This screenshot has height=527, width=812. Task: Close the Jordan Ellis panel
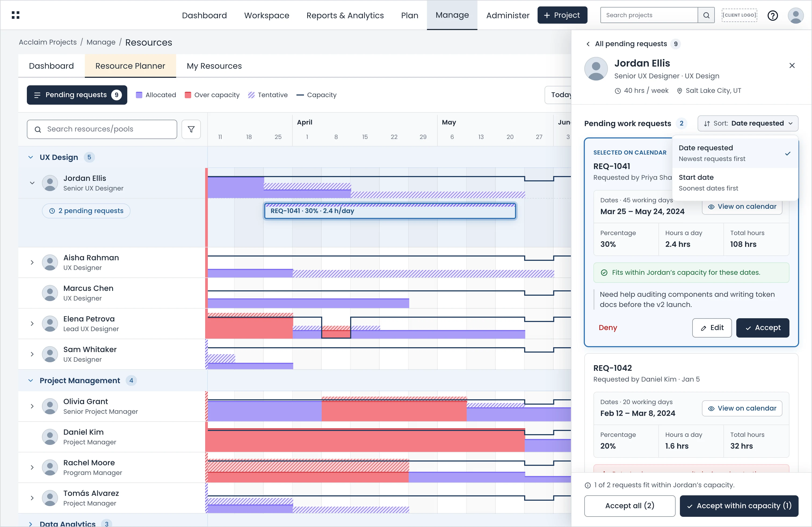(792, 65)
